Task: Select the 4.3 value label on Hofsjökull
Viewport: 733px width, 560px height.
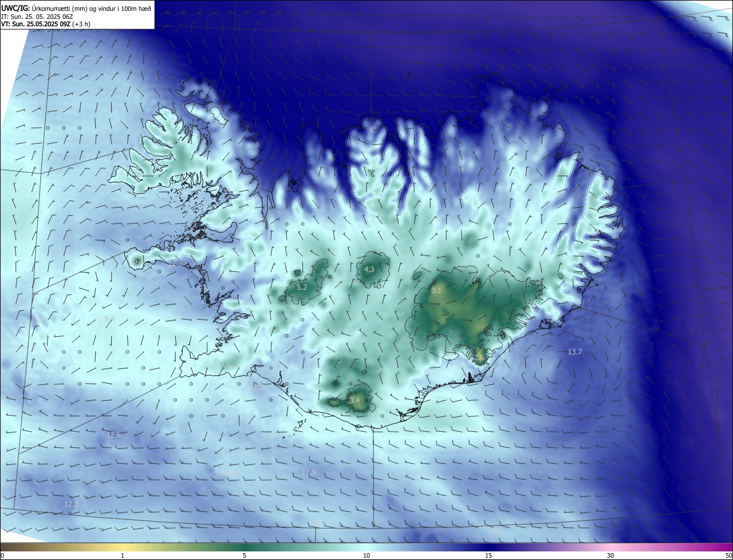Action: tap(369, 269)
